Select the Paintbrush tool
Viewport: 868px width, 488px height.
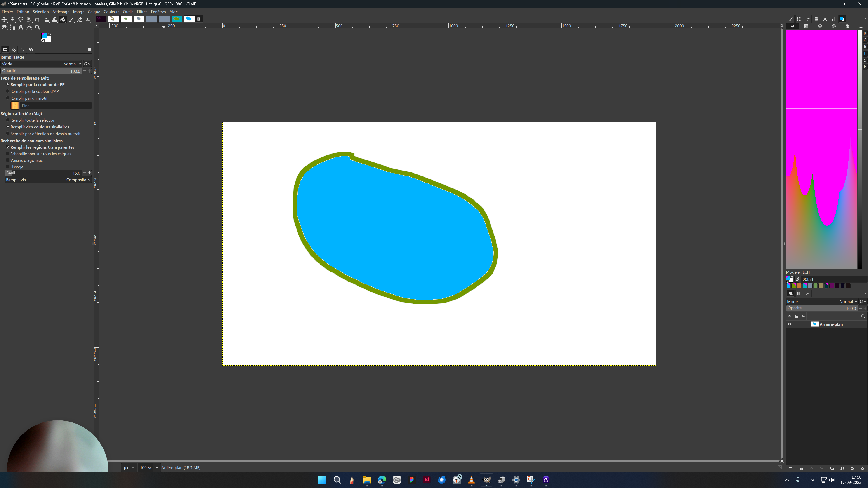pyautogui.click(x=71, y=19)
